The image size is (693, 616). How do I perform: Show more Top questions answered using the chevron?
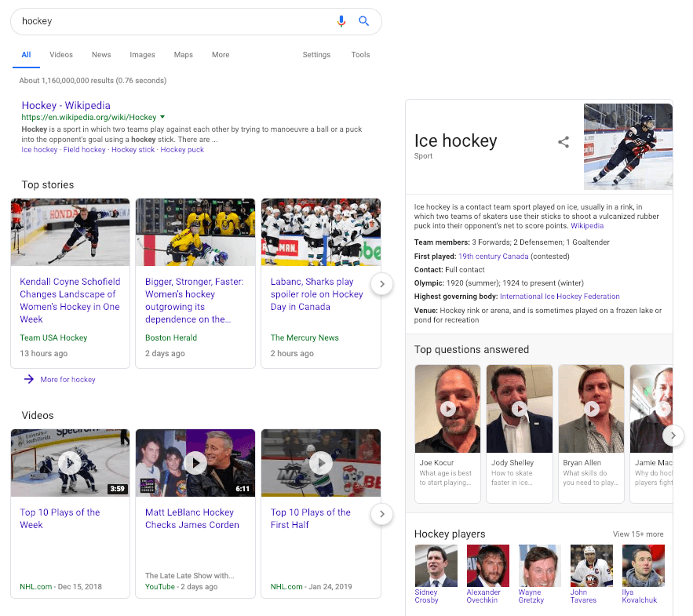(673, 436)
